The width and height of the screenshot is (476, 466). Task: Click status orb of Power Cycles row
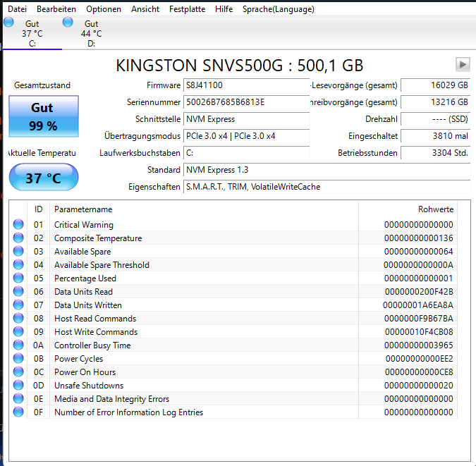click(x=18, y=358)
